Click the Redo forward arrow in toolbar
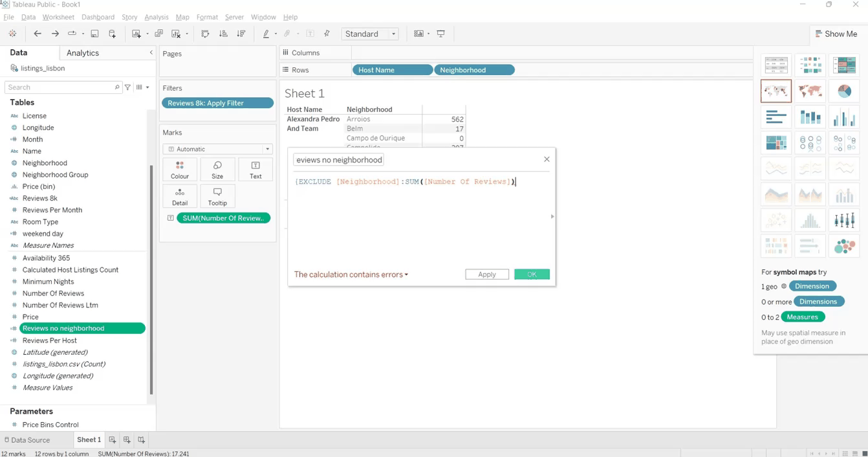868x457 pixels. [x=55, y=34]
